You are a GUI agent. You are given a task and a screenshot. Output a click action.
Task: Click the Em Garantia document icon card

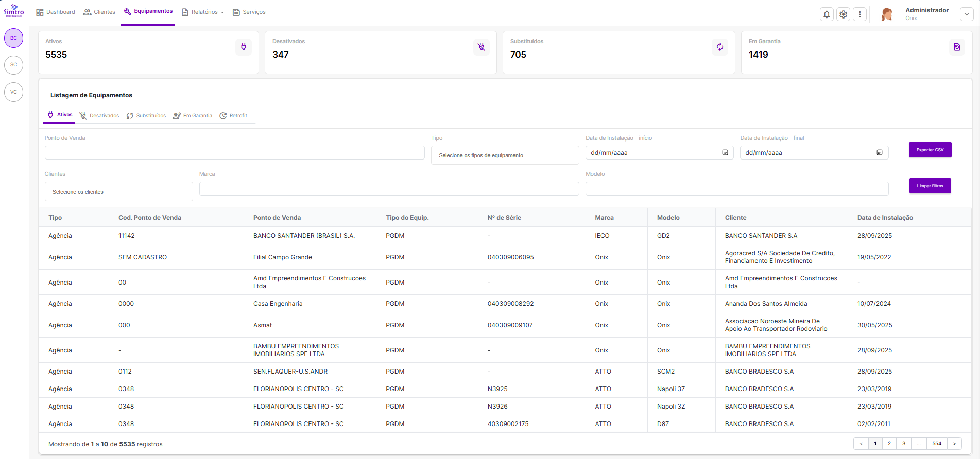(956, 47)
